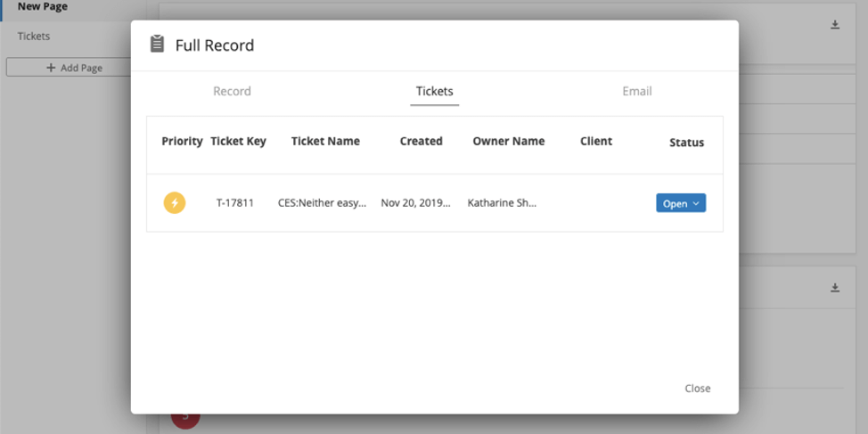The height and width of the screenshot is (434, 868).
Task: Click ticket key T-17811
Action: pyautogui.click(x=235, y=203)
